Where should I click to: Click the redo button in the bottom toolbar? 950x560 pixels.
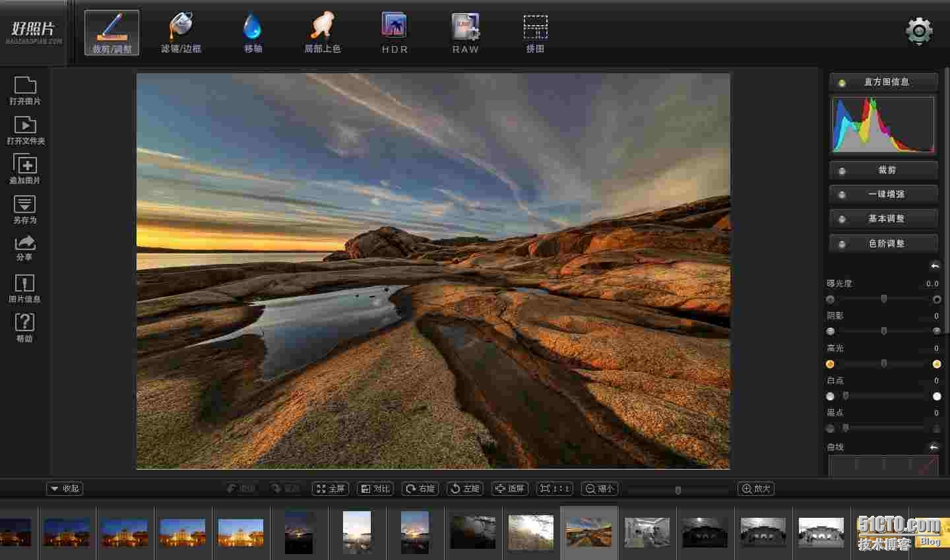286,489
